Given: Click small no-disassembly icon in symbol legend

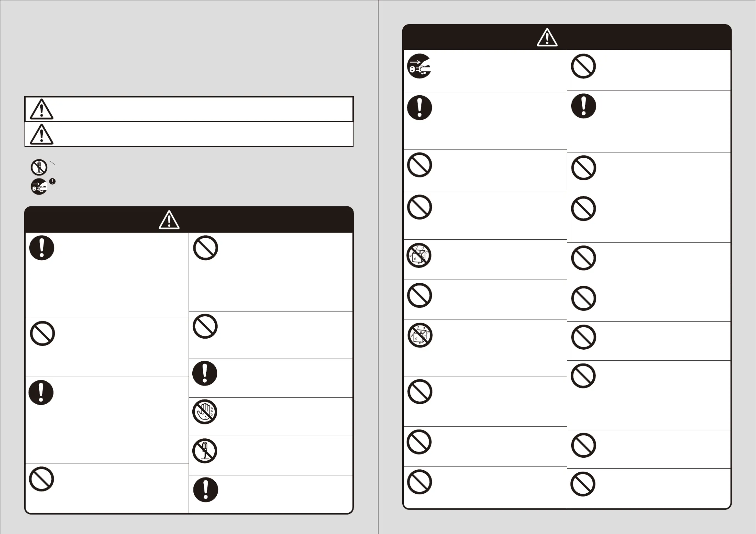Looking at the screenshot, I should point(39,168).
